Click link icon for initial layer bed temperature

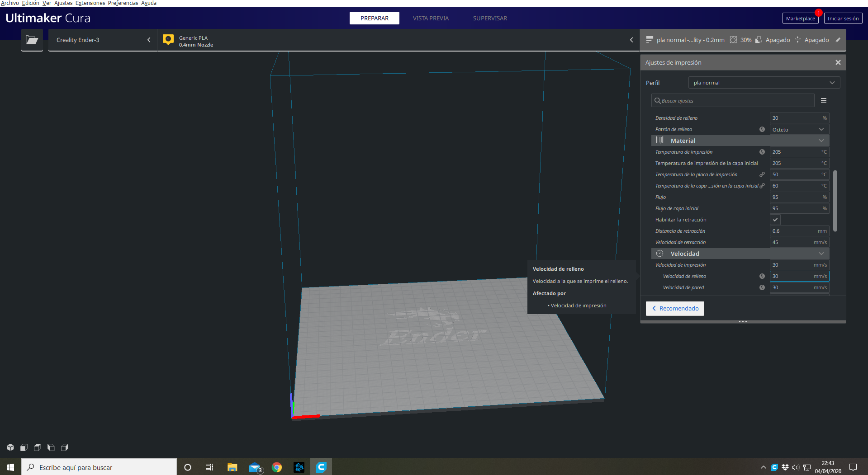tap(762, 186)
